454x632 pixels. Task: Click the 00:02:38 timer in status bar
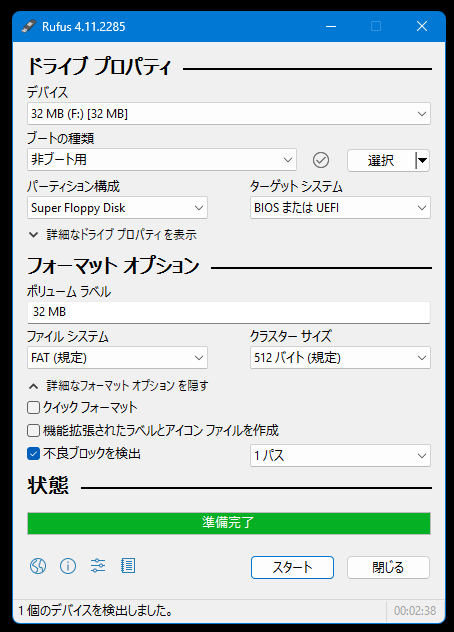click(x=415, y=611)
